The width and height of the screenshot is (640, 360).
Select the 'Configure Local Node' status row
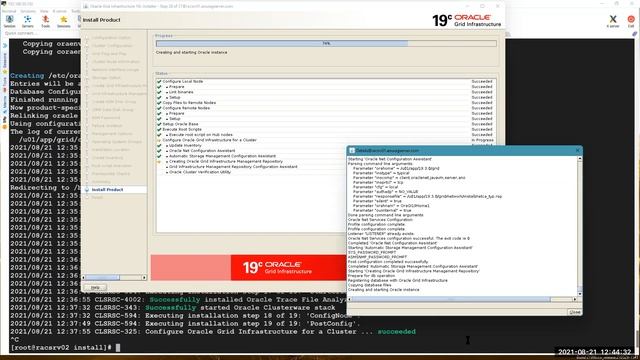click(x=326, y=82)
